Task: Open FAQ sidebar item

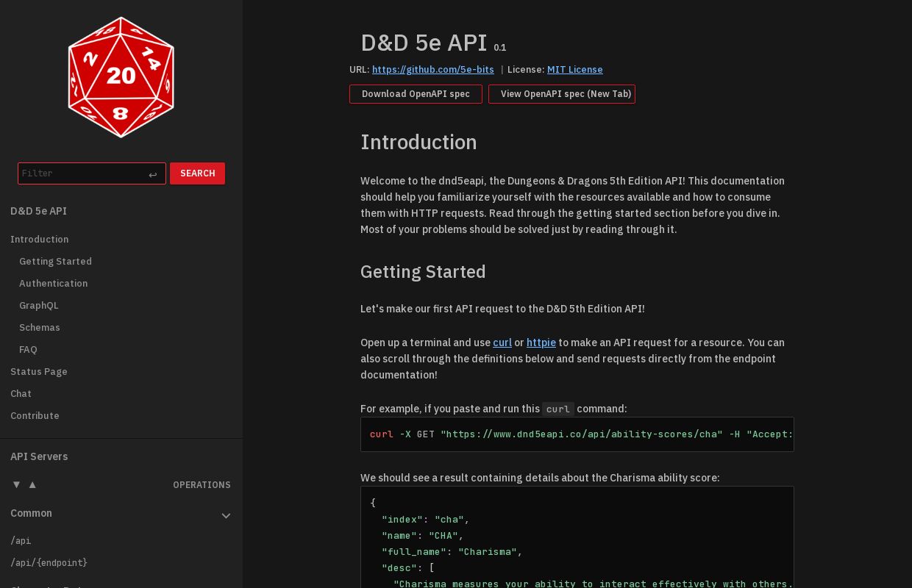Action: 28,350
